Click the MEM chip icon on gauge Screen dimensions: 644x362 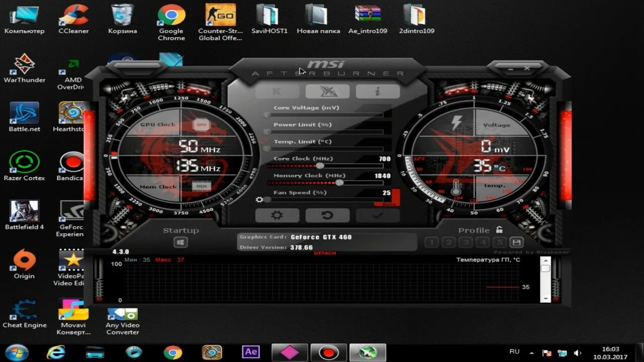click(201, 187)
